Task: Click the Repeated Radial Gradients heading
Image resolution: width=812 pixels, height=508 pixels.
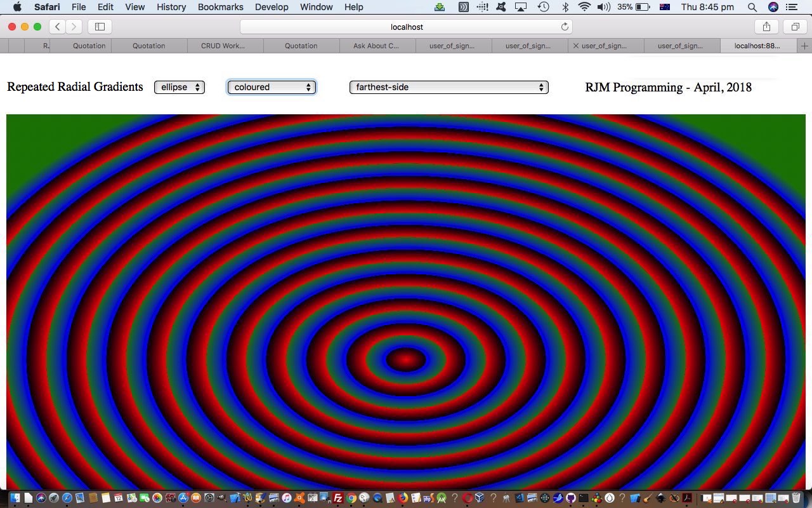Action: point(75,87)
